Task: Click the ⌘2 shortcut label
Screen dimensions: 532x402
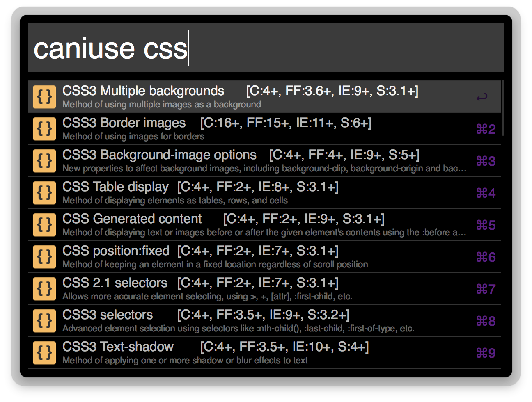Action: pyautogui.click(x=486, y=129)
